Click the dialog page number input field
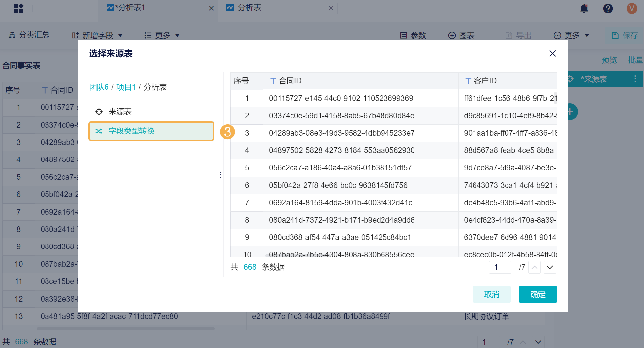 500,267
